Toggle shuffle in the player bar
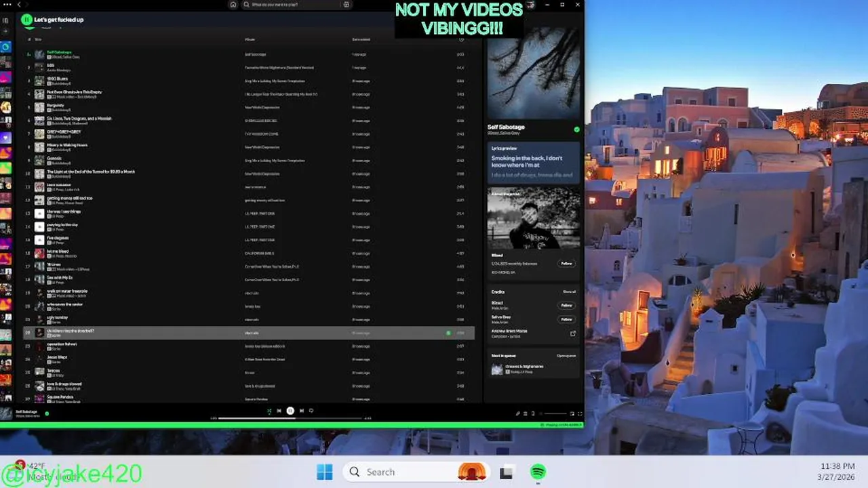Image resolution: width=868 pixels, height=488 pixels. click(269, 411)
